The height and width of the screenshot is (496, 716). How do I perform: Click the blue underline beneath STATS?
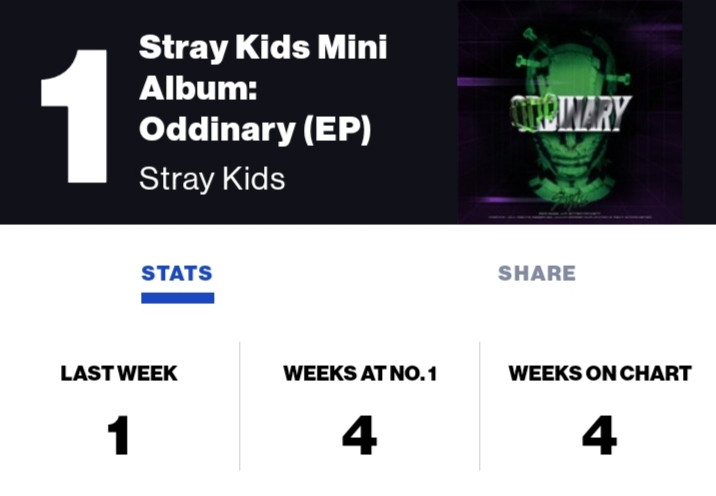tap(178, 298)
